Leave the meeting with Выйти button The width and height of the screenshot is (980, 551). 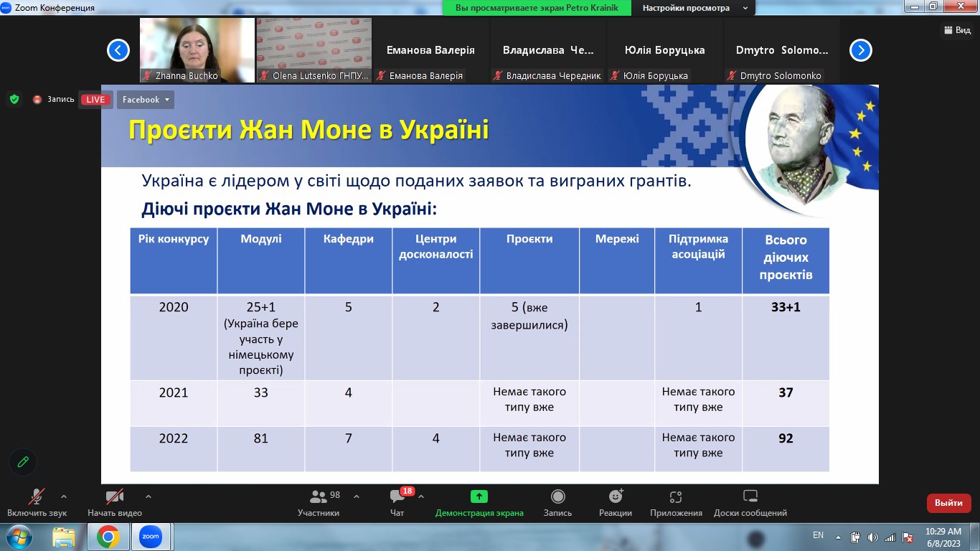pyautogui.click(x=949, y=503)
